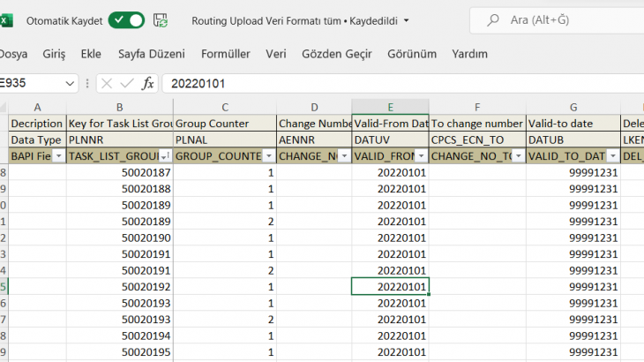
Task: Click the 20220101 cell in the 50020195 row
Action: tap(390, 352)
